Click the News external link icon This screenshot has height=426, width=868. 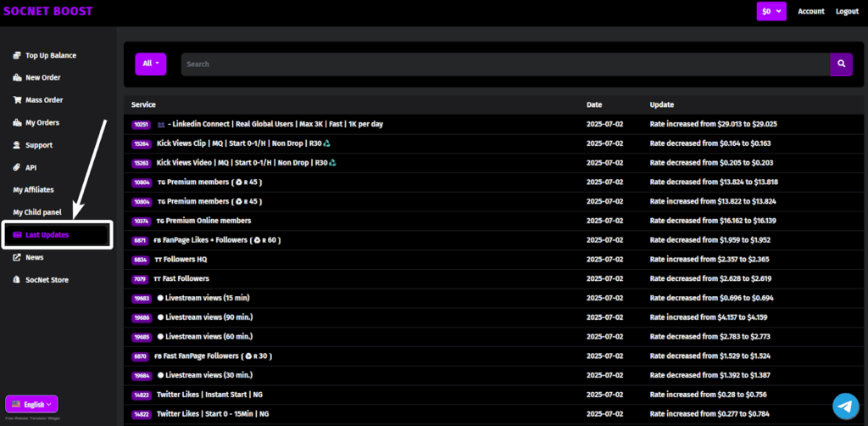17,257
